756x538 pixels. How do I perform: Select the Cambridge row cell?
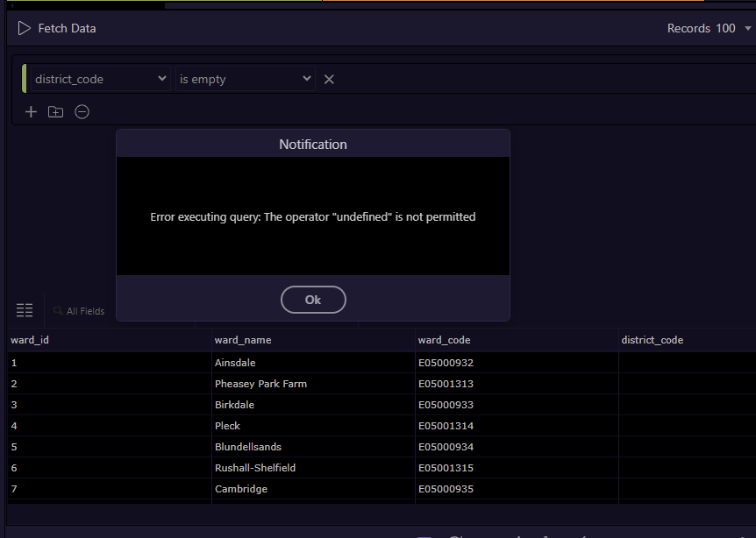click(x=241, y=489)
